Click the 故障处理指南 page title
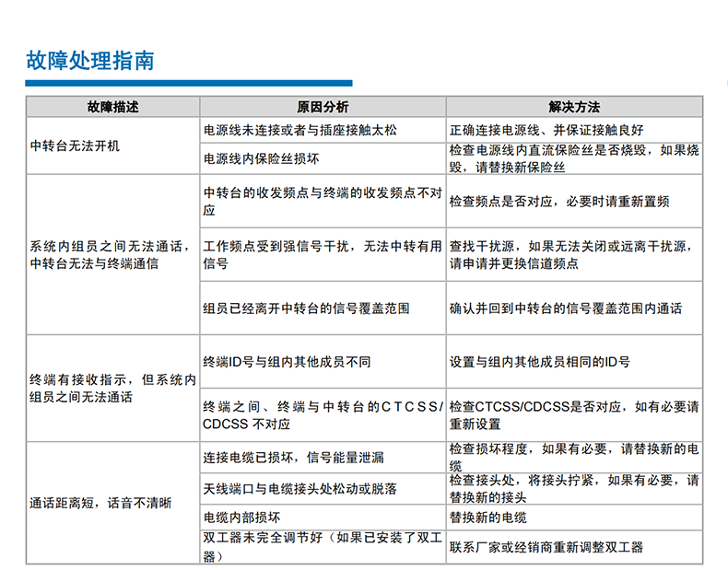728x570 pixels. [89, 61]
